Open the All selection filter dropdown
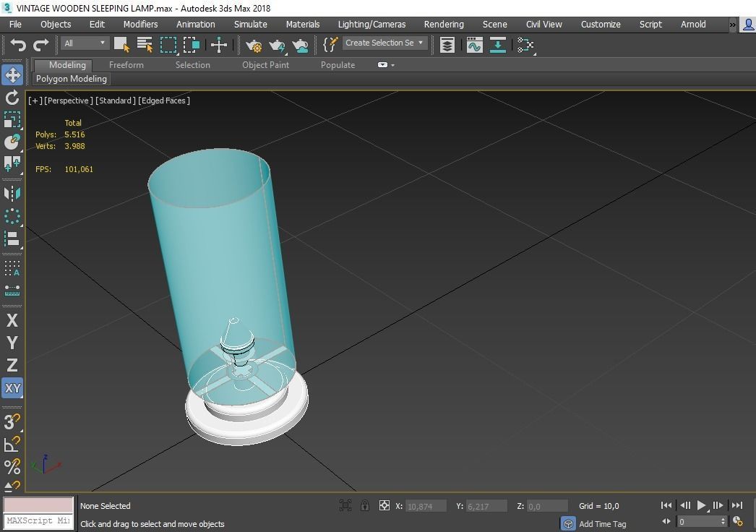Viewport: 756px width, 532px height. pos(85,43)
